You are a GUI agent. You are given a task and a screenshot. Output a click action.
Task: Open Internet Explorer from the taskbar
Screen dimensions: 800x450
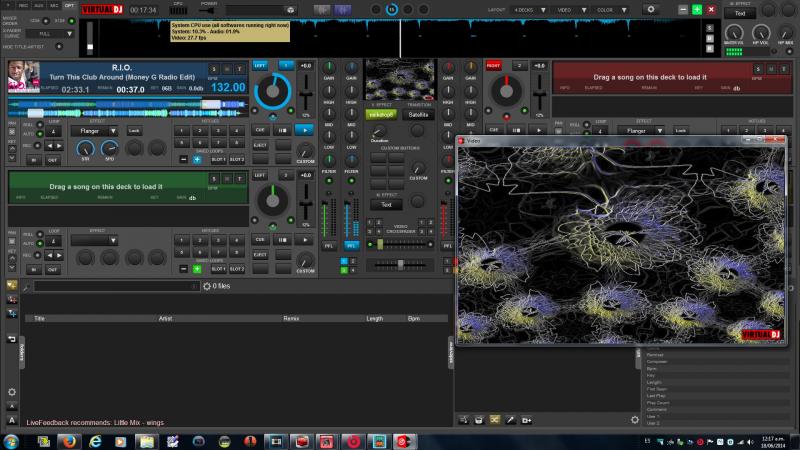95,441
